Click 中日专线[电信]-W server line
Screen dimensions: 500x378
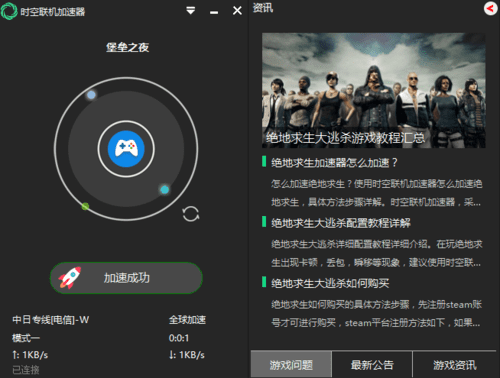pyautogui.click(x=51, y=320)
